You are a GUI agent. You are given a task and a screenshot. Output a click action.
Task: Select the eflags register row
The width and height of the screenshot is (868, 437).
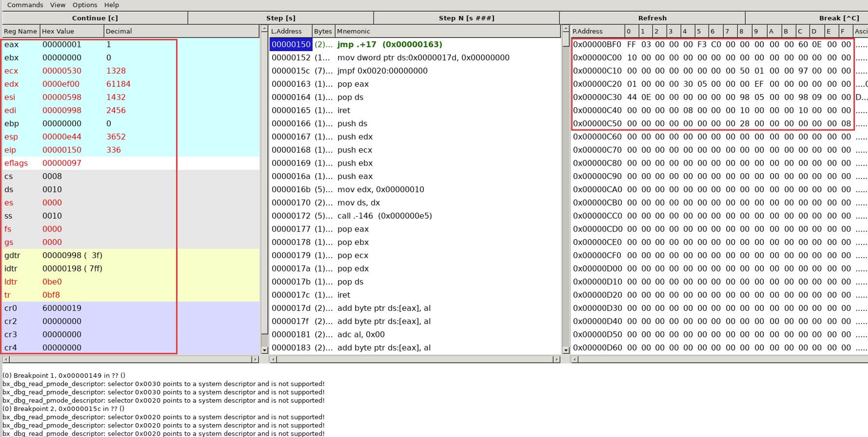[131, 163]
